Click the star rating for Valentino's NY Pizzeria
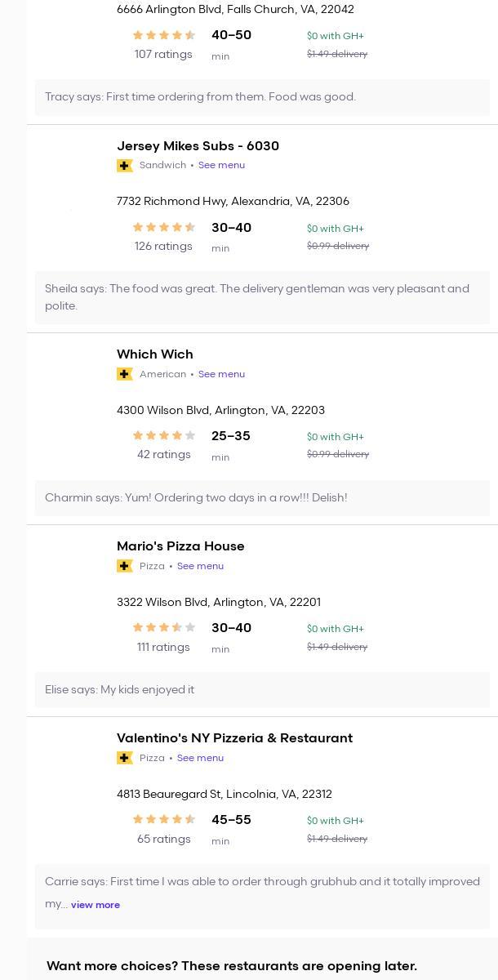Viewport: 498px width, 980px height. tap(163, 820)
